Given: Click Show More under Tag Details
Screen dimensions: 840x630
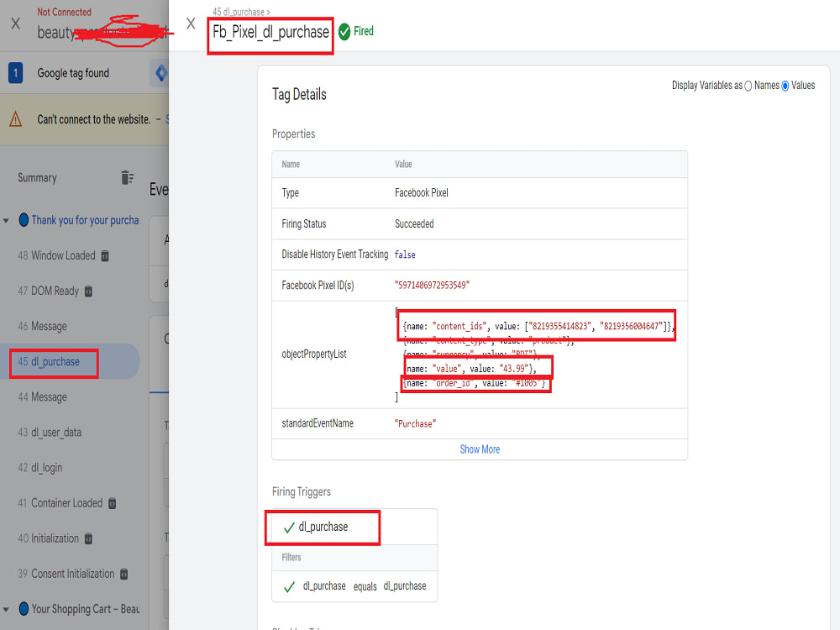Looking at the screenshot, I should pos(479,449).
